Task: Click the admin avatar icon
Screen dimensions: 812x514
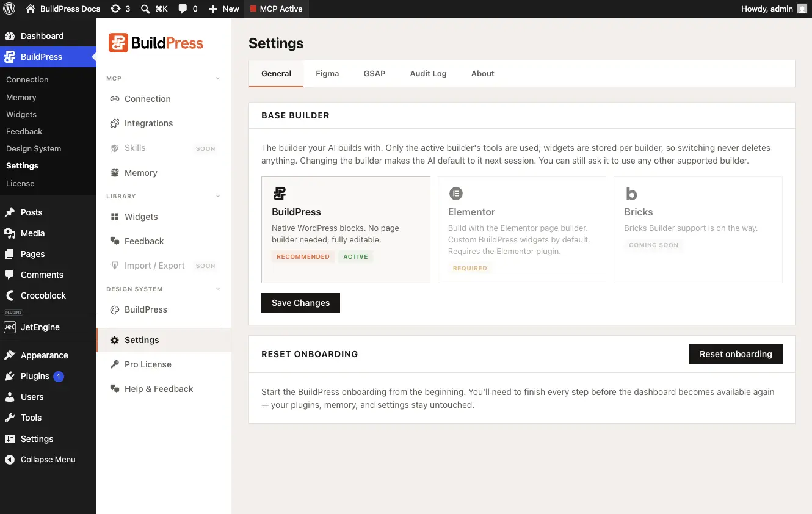Action: tap(802, 9)
